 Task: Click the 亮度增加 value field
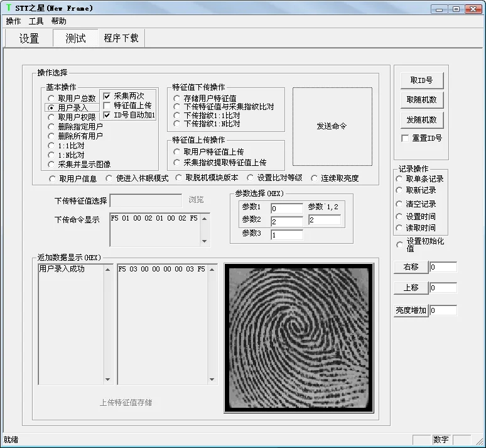click(443, 310)
